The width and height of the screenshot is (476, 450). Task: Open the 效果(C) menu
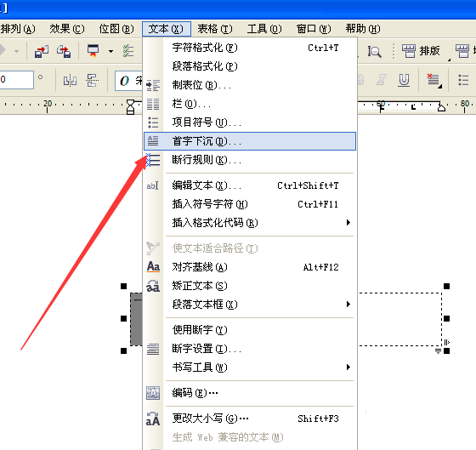pyautogui.click(x=67, y=29)
